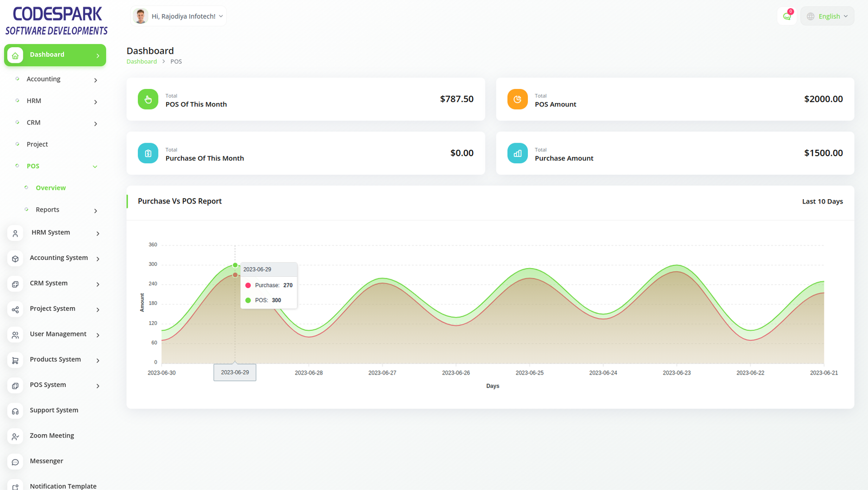Screen dimensions: 868x490
Task: Click the Dashboard breadcrumb link
Action: pyautogui.click(x=142, y=61)
